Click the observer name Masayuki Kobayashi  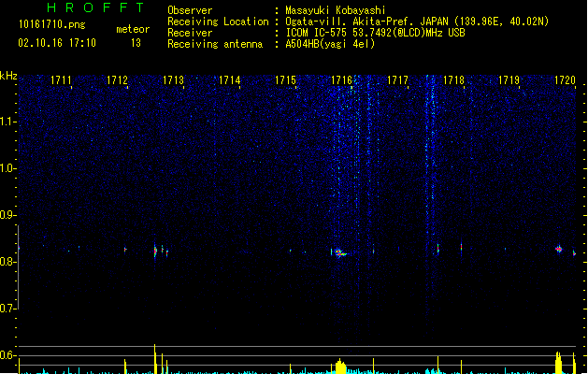tap(336, 10)
